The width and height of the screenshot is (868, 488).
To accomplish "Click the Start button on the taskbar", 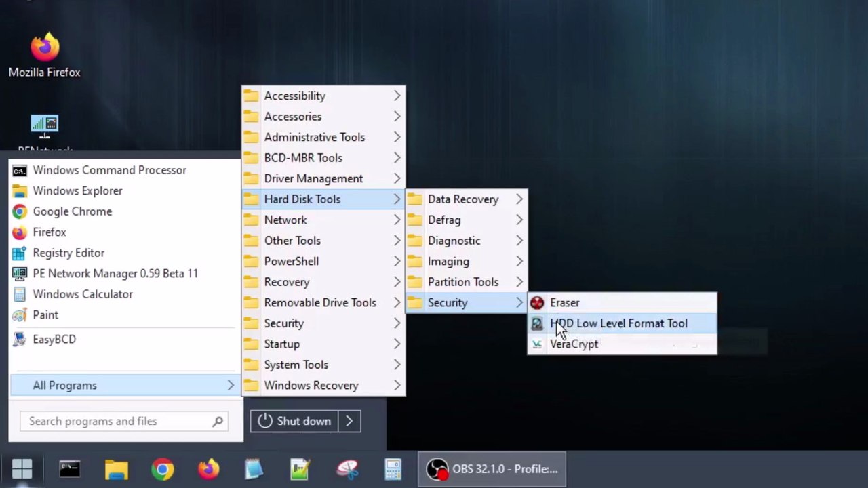I will click(22, 469).
